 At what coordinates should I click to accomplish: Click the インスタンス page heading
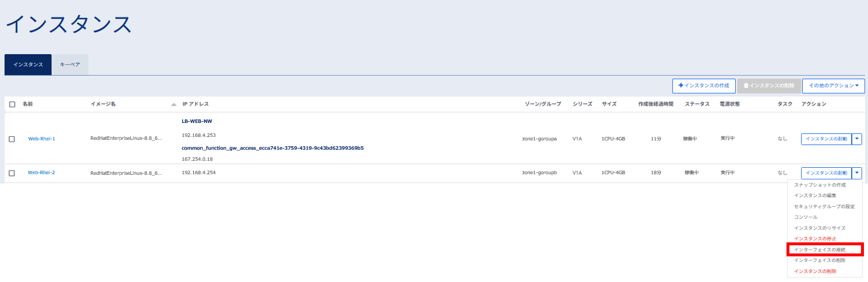click(69, 24)
